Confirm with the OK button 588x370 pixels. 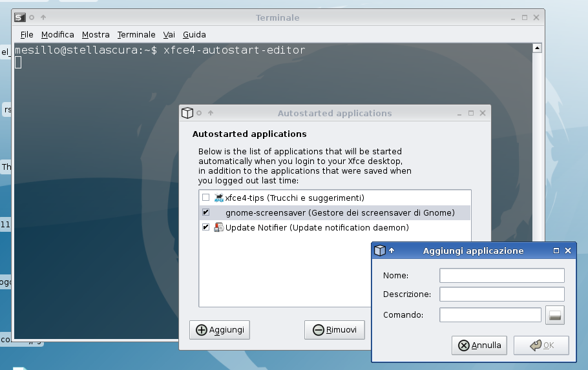(541, 345)
